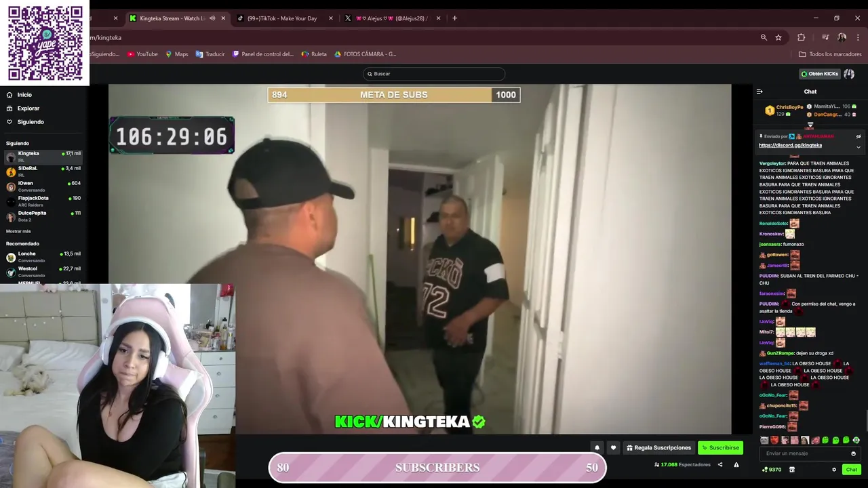The height and width of the screenshot is (488, 868).
Task: Open a new browser tab
Action: pos(454,18)
